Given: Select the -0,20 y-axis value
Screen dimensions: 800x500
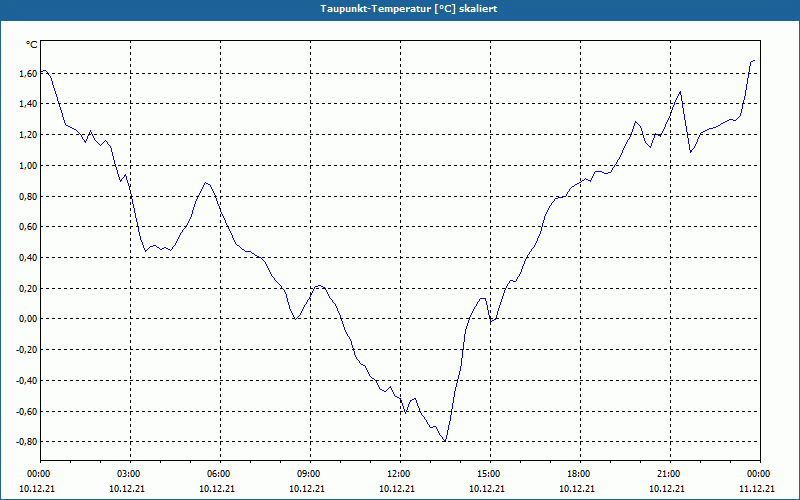Looking at the screenshot, I should [27, 349].
